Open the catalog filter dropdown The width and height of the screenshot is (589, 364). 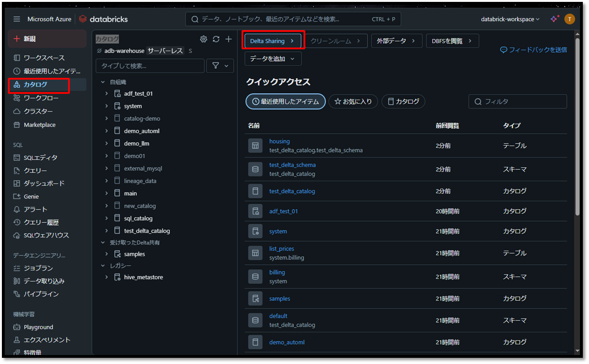pyautogui.click(x=220, y=66)
